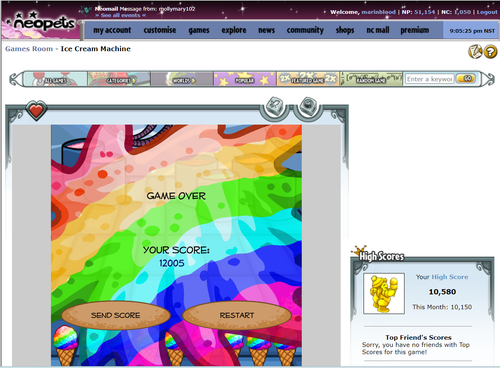Open the nc mall menu
The width and height of the screenshot is (500, 368).
pyautogui.click(x=378, y=30)
